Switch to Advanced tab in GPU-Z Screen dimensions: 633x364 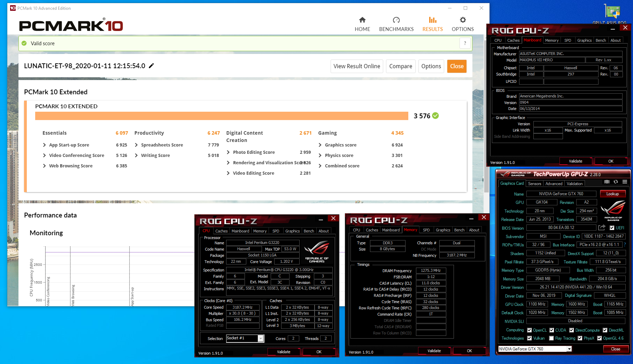(554, 184)
